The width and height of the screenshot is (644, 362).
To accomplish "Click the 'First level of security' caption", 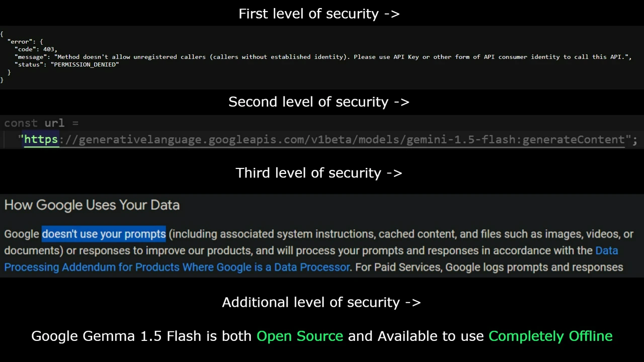I will click(319, 14).
